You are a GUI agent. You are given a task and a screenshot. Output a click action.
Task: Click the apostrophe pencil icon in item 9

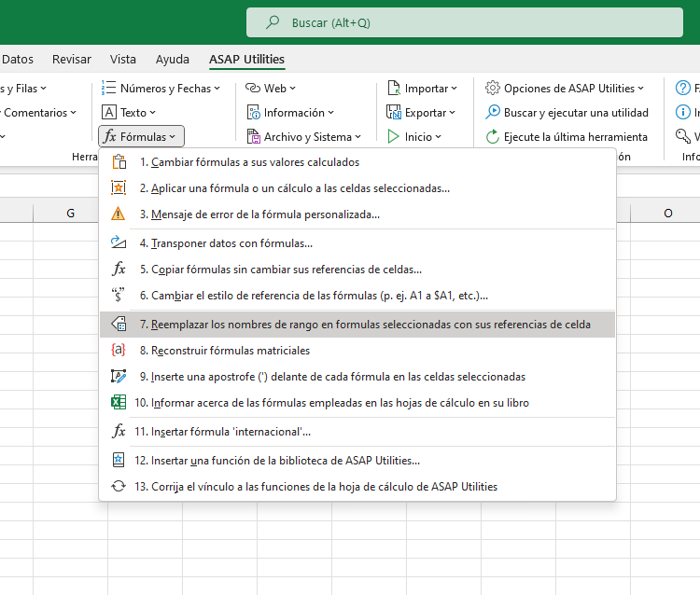119,376
